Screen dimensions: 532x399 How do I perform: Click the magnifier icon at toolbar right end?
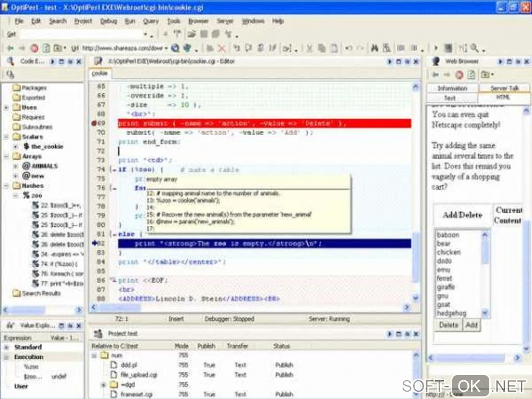(x=474, y=48)
